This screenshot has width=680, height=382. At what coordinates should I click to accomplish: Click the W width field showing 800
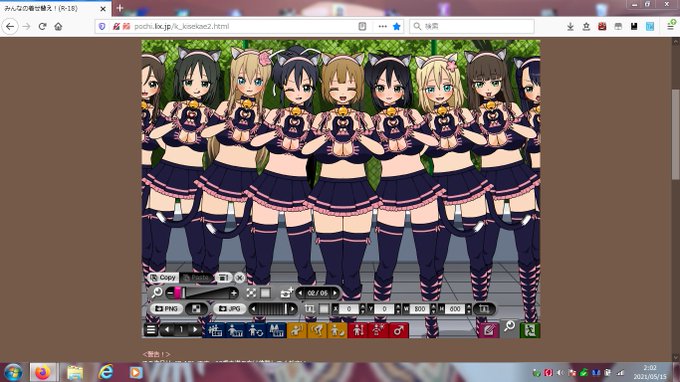pyautogui.click(x=419, y=309)
